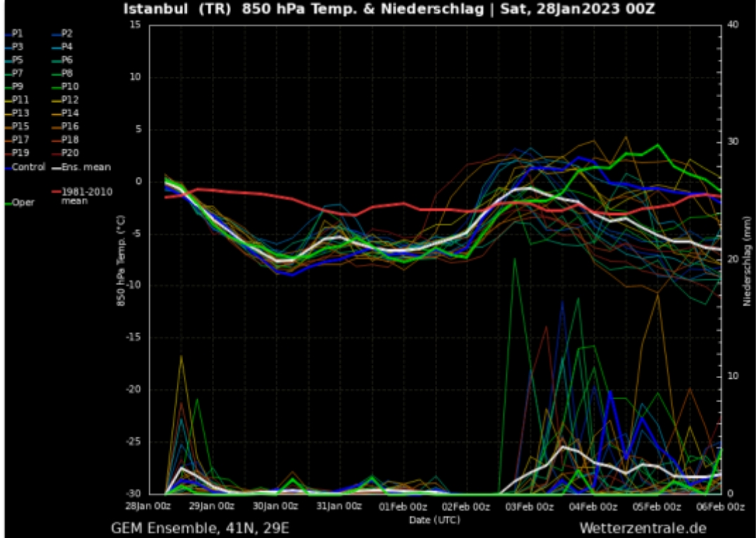Click the Date (UTC) axis label
Screen dimensions: 756x538
point(434,519)
